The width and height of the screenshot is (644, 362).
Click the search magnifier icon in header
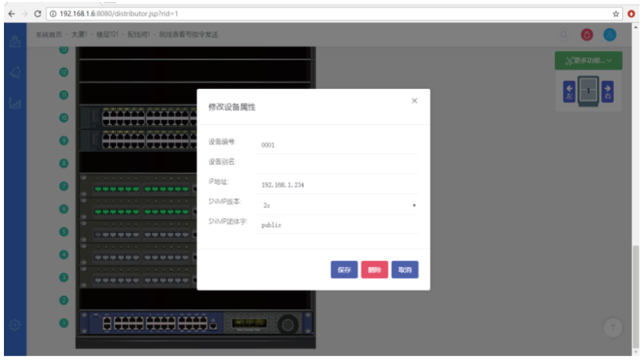pyautogui.click(x=563, y=35)
